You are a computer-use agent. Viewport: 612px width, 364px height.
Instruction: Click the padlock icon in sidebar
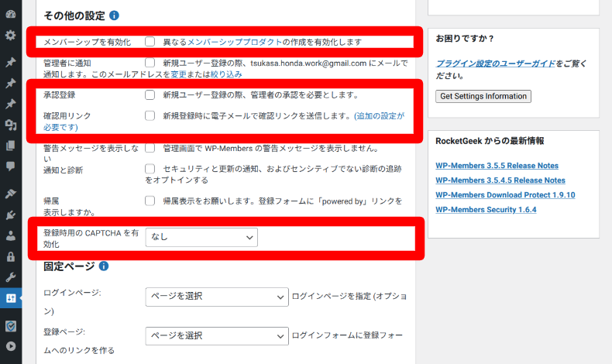pyautogui.click(x=11, y=256)
